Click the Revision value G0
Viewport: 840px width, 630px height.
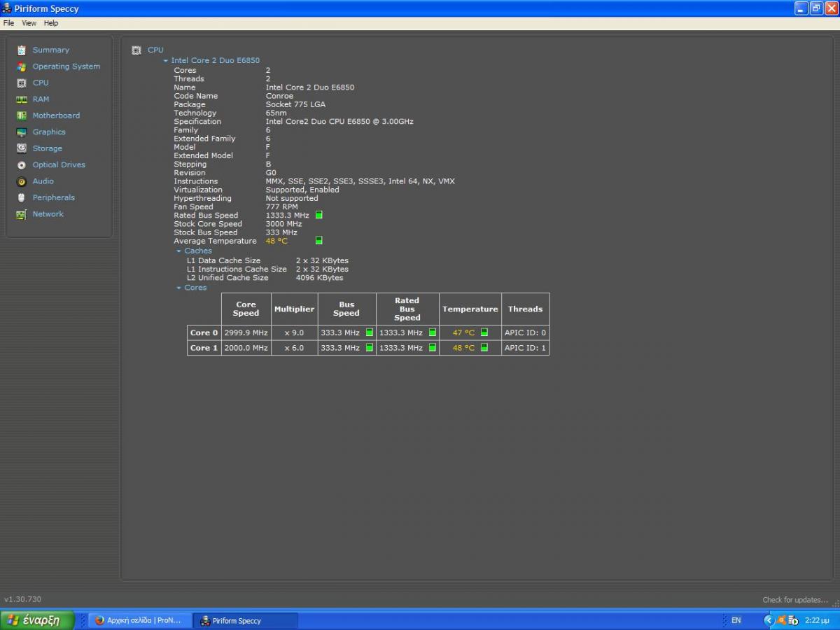(x=271, y=173)
